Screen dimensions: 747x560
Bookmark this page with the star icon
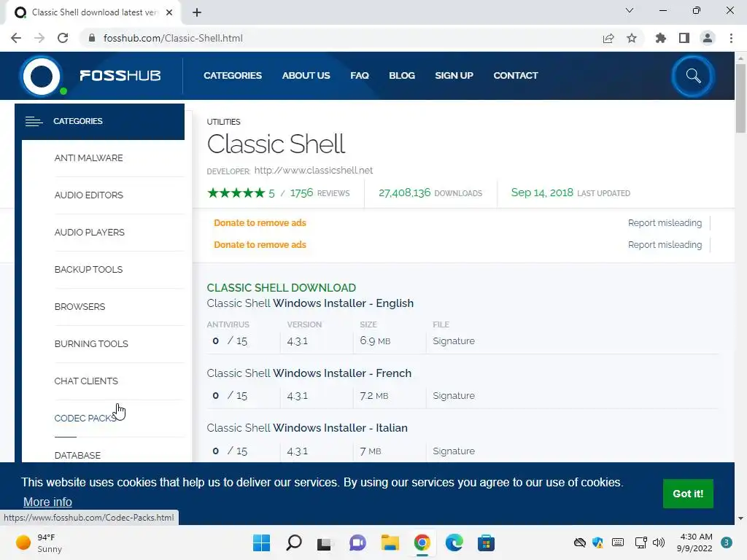(x=632, y=38)
